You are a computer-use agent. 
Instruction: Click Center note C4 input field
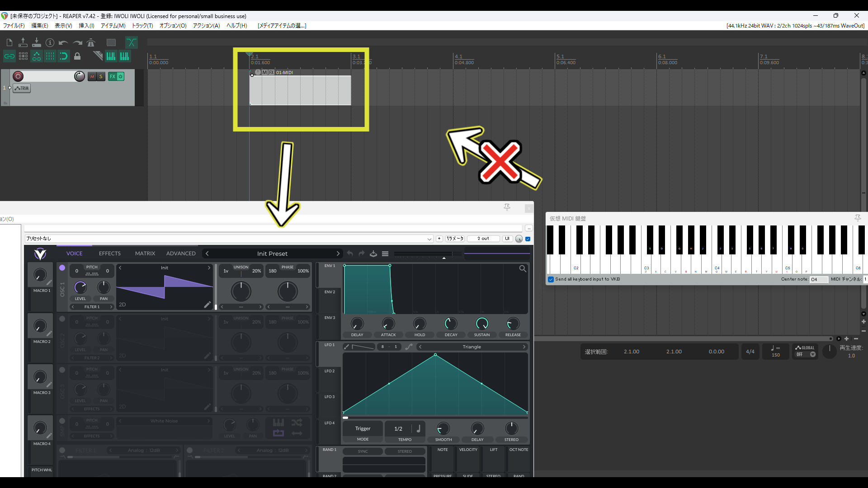coord(819,279)
